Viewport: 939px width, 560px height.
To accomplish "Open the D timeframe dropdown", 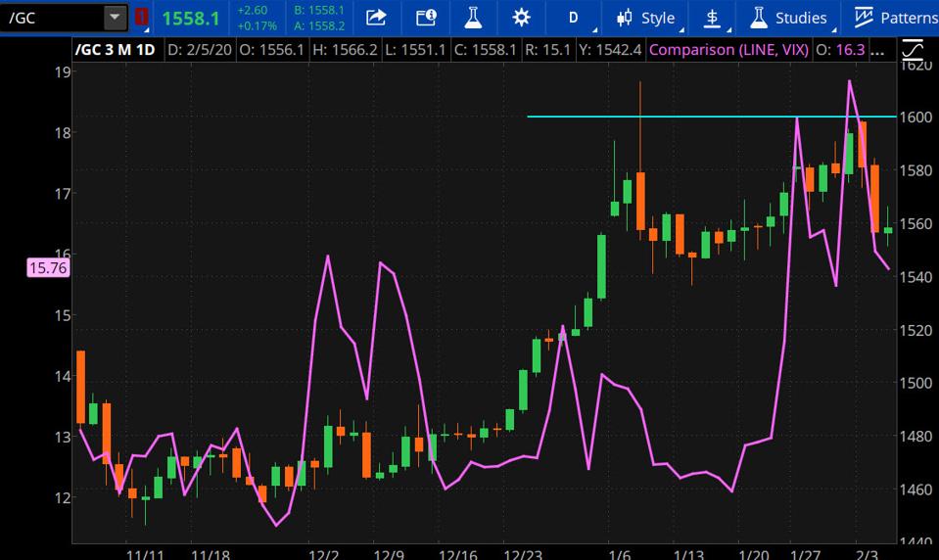I will [574, 18].
